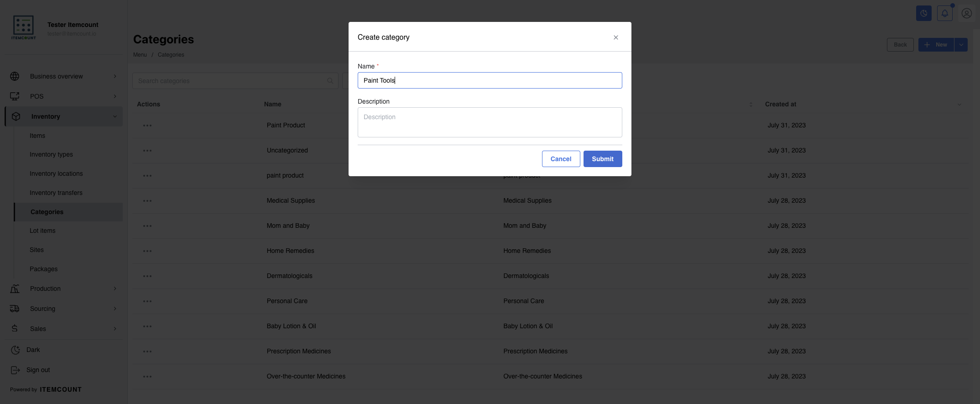
Task: Open actions menu for Uncategorized row
Action: [x=147, y=150]
